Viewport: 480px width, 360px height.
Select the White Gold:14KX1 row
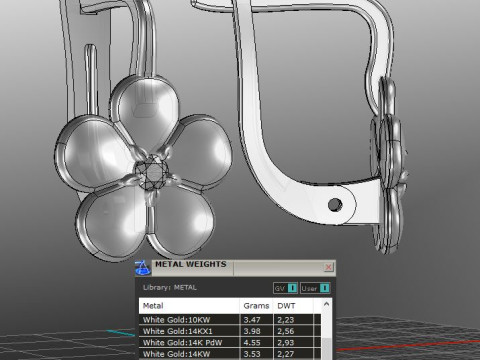coord(230,331)
